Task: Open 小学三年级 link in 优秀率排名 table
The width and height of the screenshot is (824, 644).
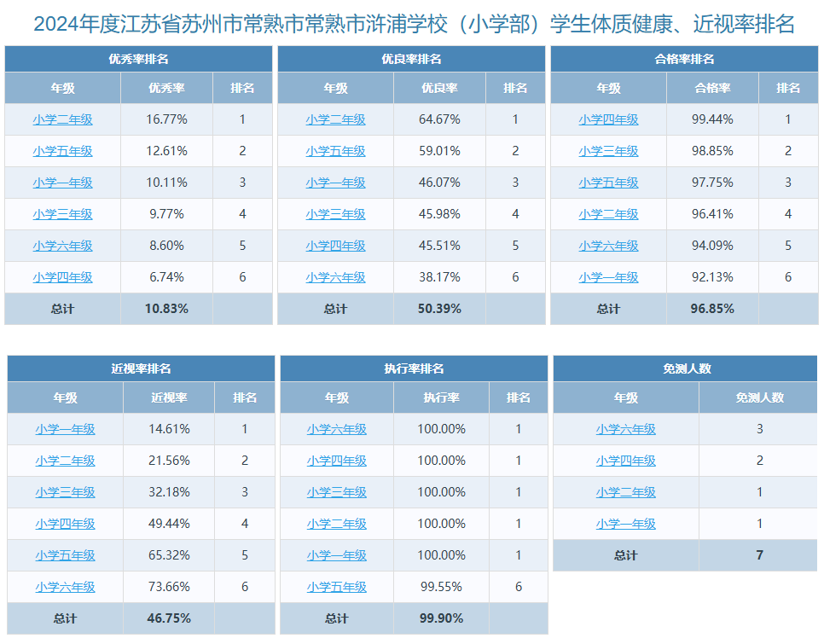Action: tap(62, 214)
